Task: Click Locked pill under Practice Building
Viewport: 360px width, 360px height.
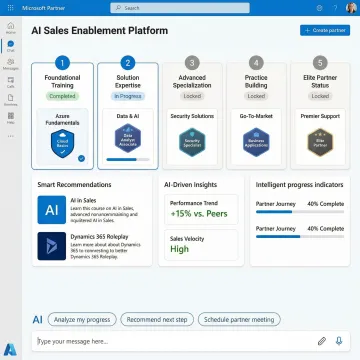Action: coord(256,96)
